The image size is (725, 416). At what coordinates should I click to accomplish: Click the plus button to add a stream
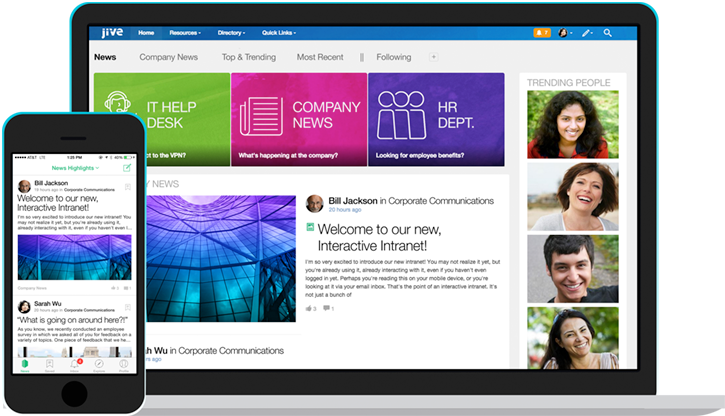[433, 57]
